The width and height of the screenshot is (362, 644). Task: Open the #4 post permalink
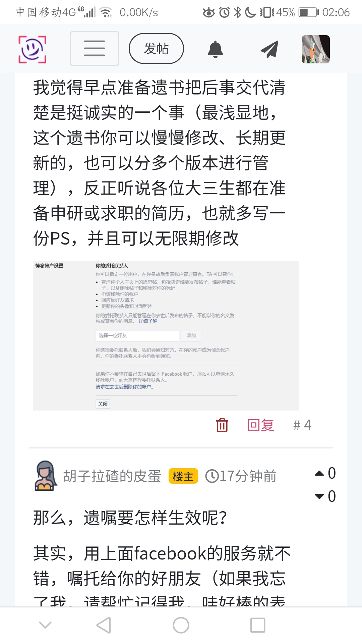(x=302, y=425)
